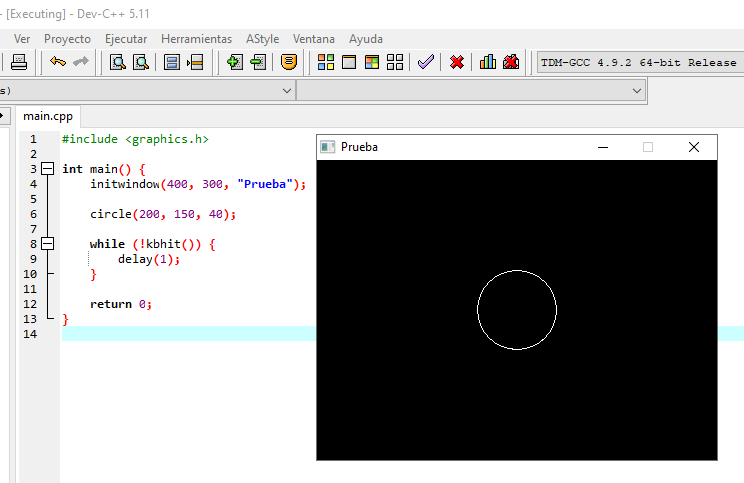Close the Prueba graphics window
744x483 pixels.
coord(694,147)
